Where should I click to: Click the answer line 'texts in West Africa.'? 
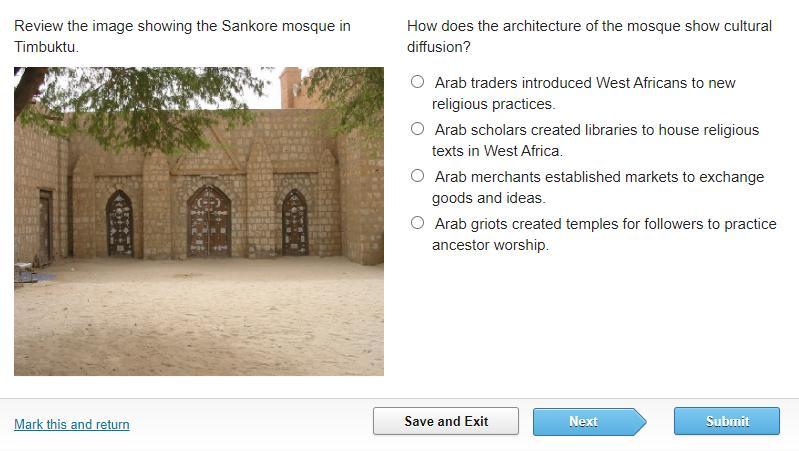(497, 151)
